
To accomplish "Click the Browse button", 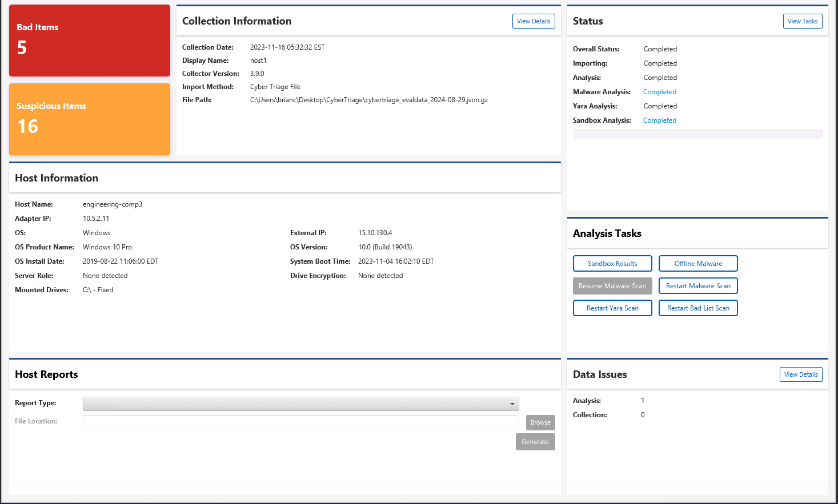I will (x=540, y=422).
